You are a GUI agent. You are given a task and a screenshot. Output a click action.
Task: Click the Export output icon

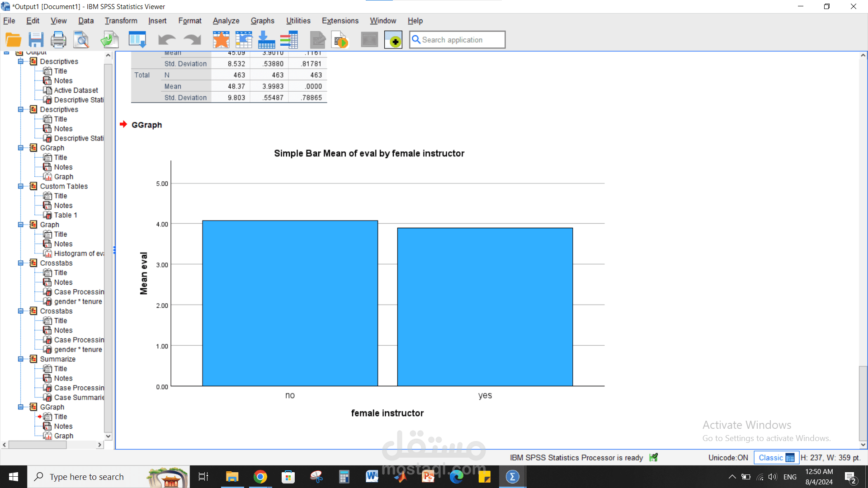click(x=109, y=40)
